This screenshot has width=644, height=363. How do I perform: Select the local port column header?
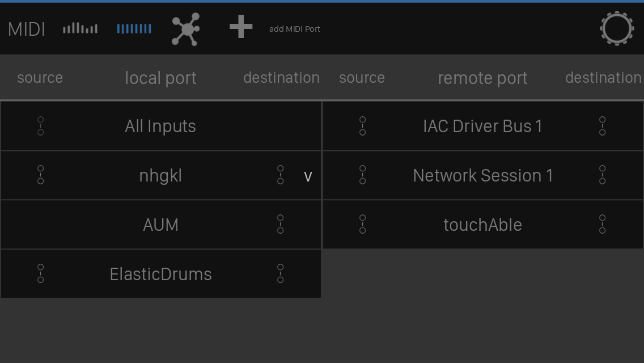[x=160, y=78]
